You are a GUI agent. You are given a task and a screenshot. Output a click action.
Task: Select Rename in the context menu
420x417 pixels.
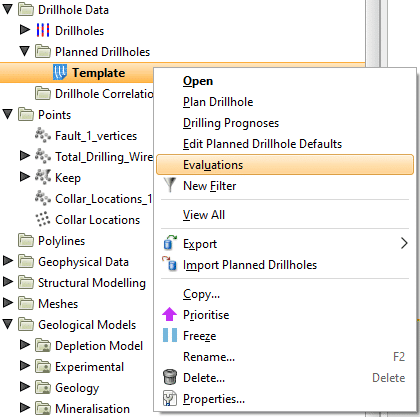[x=209, y=357]
